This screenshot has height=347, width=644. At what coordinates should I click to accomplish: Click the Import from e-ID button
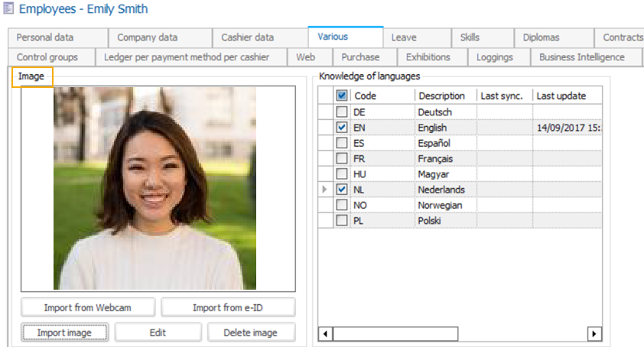[228, 307]
